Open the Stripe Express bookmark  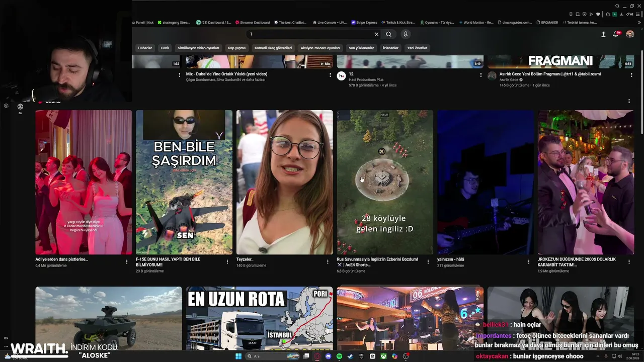tap(364, 23)
